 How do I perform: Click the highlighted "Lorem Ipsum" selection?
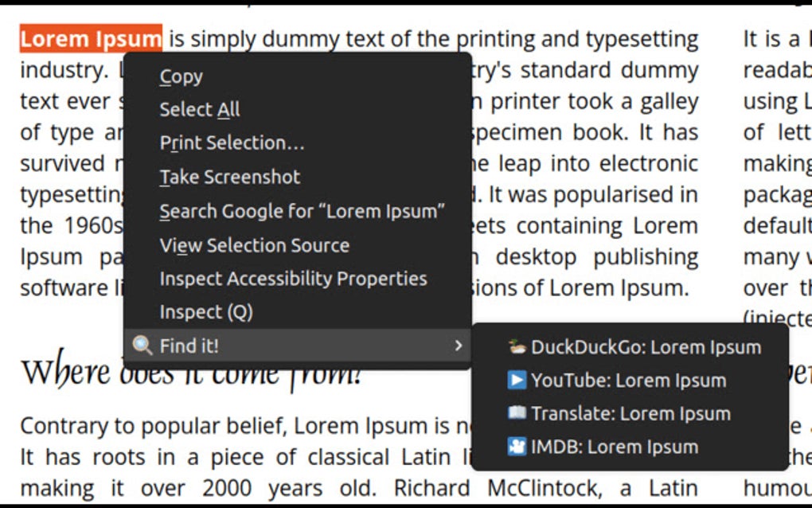click(91, 39)
